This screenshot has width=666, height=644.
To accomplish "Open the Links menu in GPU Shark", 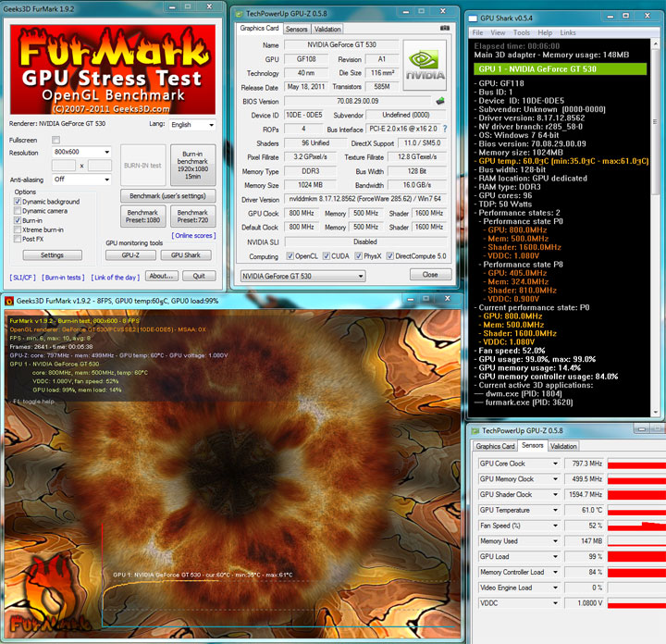I will tap(568, 32).
